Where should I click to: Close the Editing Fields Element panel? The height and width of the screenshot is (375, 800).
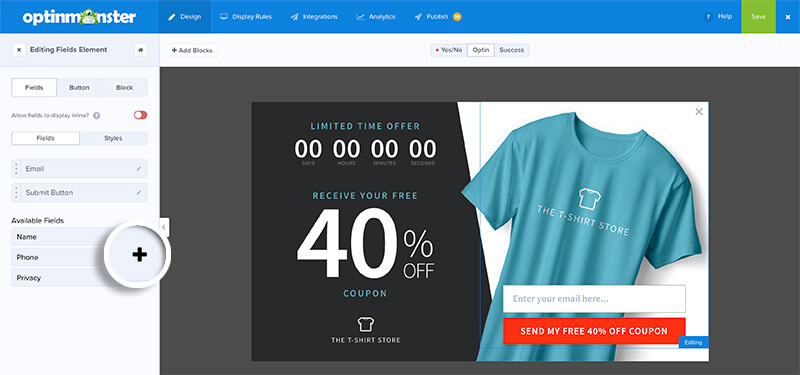[19, 50]
